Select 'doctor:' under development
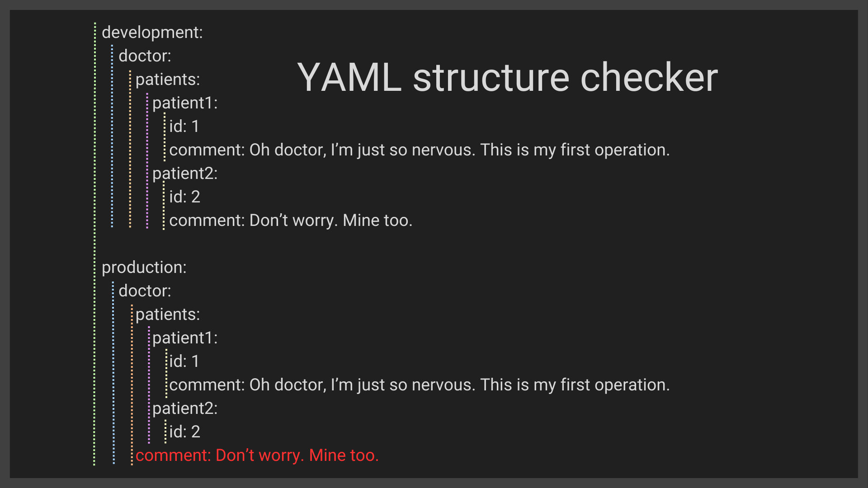Screen dimensions: 868x488 click(x=145, y=56)
